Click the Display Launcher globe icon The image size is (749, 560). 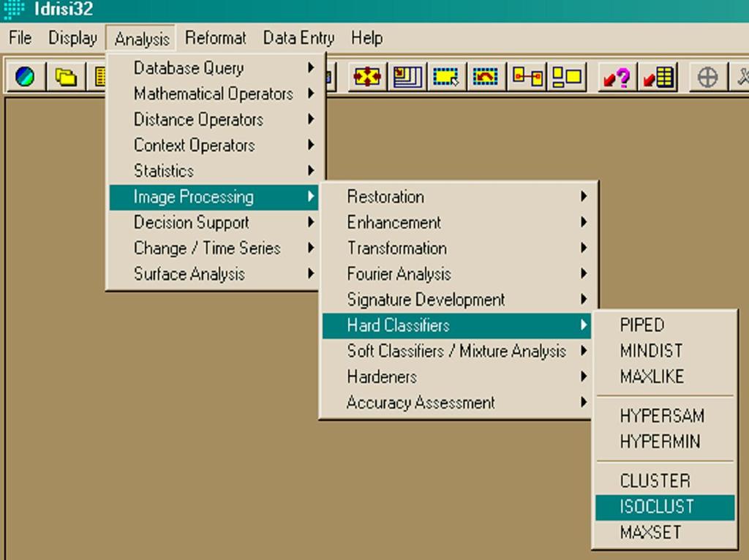pyautogui.click(x=25, y=76)
